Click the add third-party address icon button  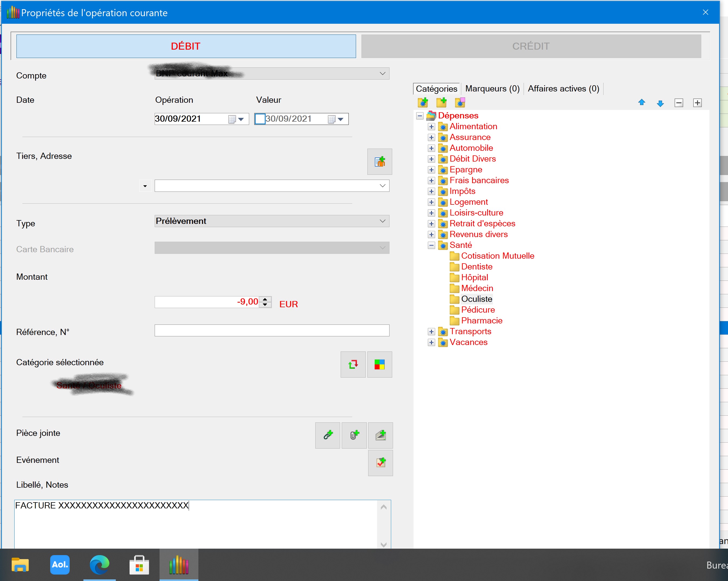click(x=380, y=162)
